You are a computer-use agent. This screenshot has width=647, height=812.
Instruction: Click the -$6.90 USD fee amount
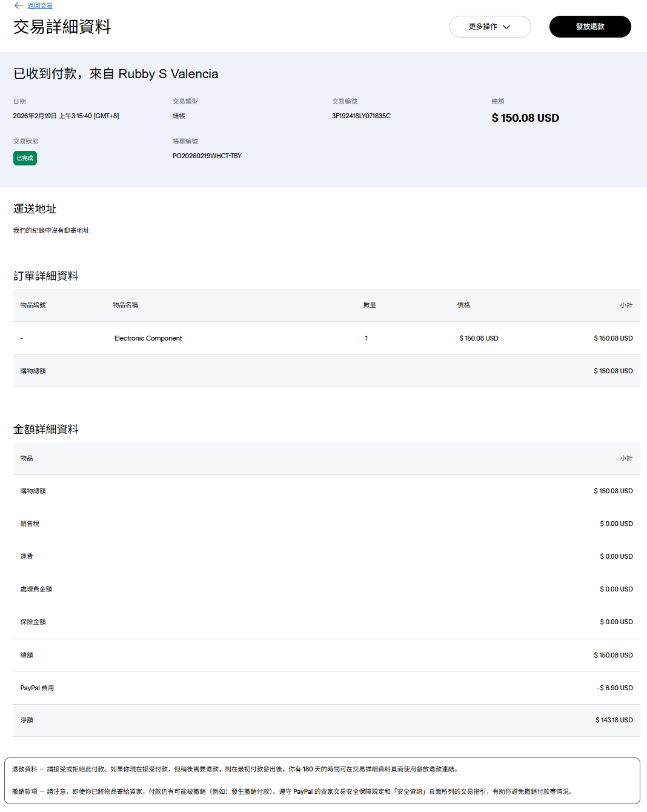click(614, 688)
